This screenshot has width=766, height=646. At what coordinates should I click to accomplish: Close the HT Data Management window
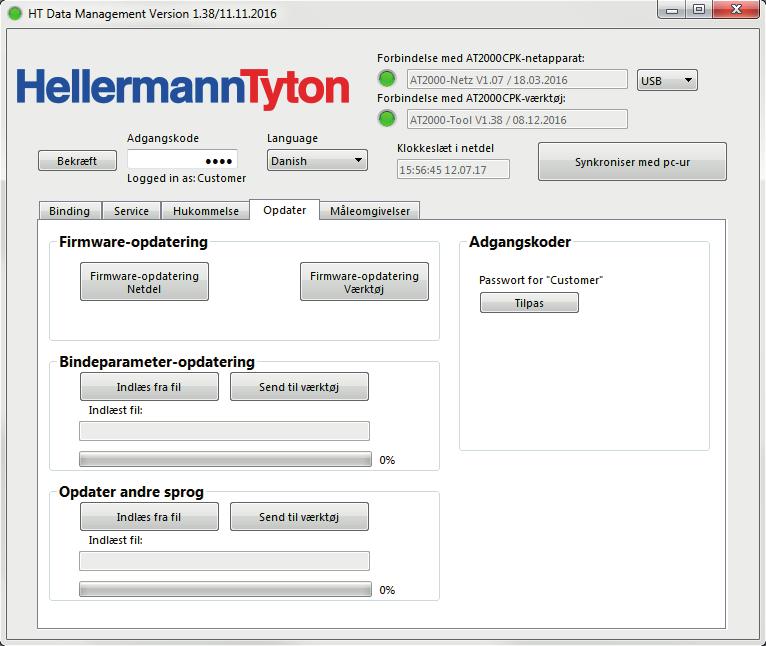click(736, 9)
